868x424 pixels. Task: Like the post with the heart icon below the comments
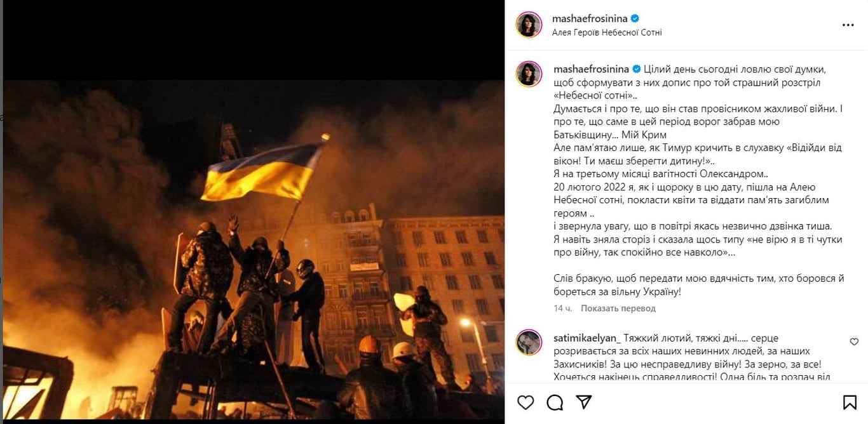coord(526,402)
